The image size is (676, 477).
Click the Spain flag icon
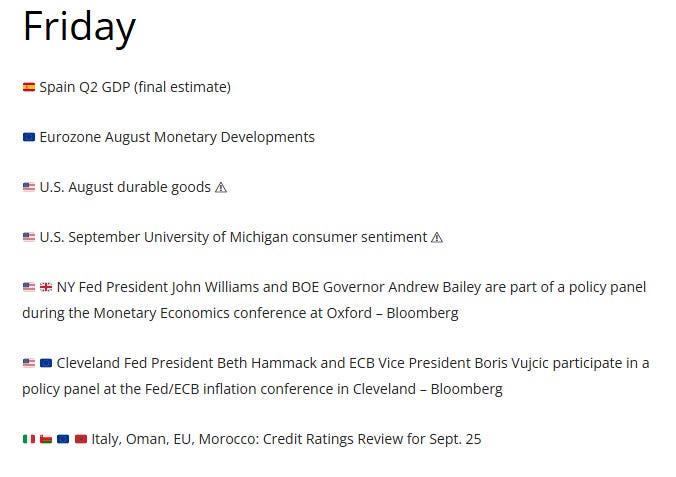click(x=29, y=87)
